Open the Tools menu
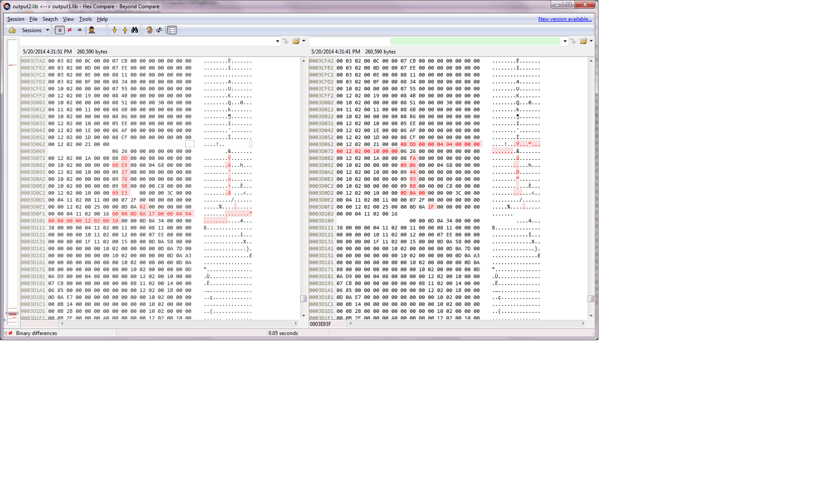This screenshot has height=504, width=835. point(85,19)
